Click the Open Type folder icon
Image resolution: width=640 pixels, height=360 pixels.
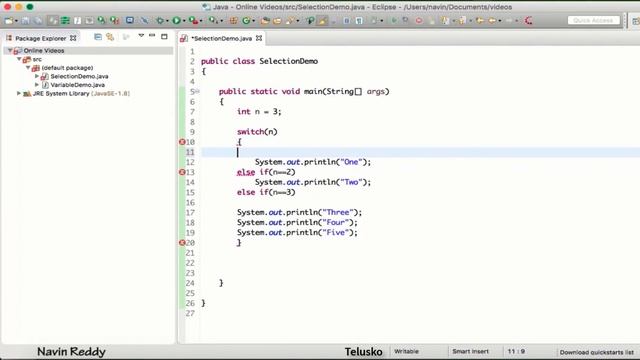tap(265, 20)
